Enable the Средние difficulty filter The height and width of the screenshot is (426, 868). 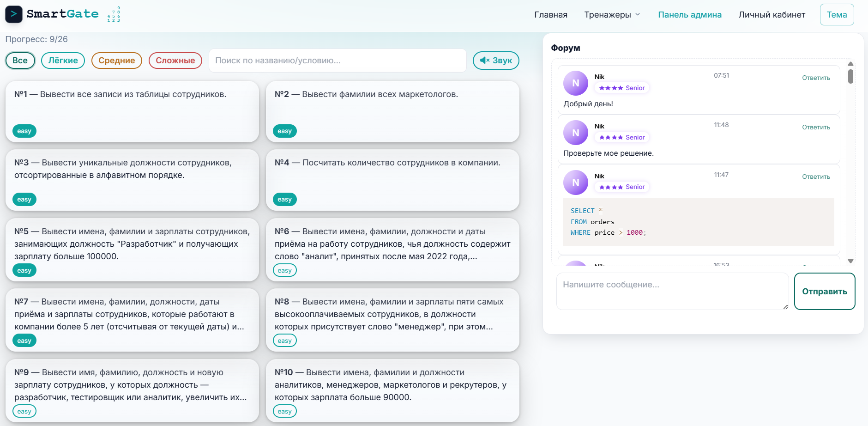(116, 60)
